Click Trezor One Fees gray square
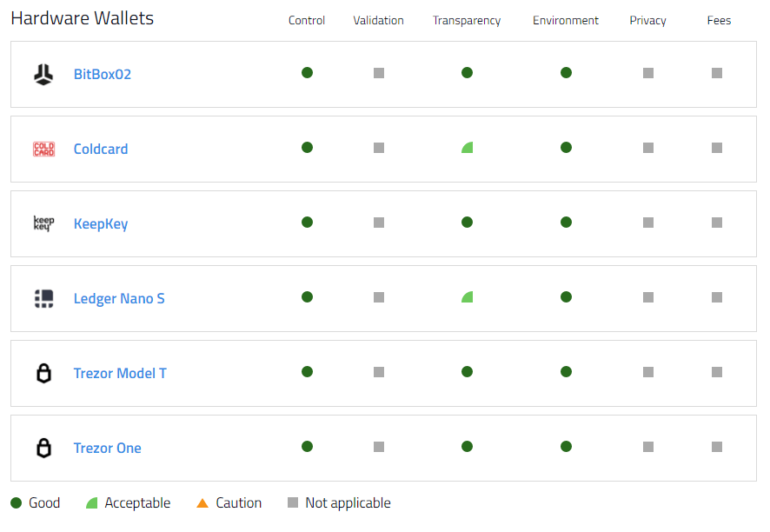Screen dimensions: 770x532 tap(717, 447)
